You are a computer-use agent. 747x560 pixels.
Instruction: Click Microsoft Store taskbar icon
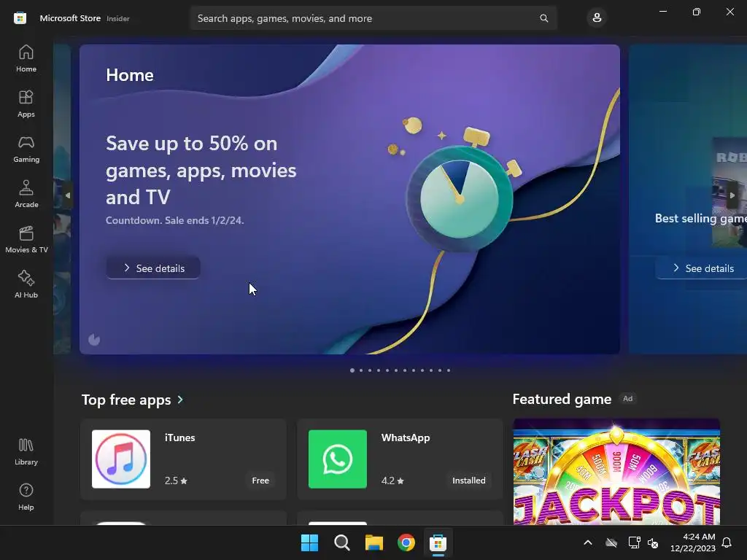click(x=438, y=542)
